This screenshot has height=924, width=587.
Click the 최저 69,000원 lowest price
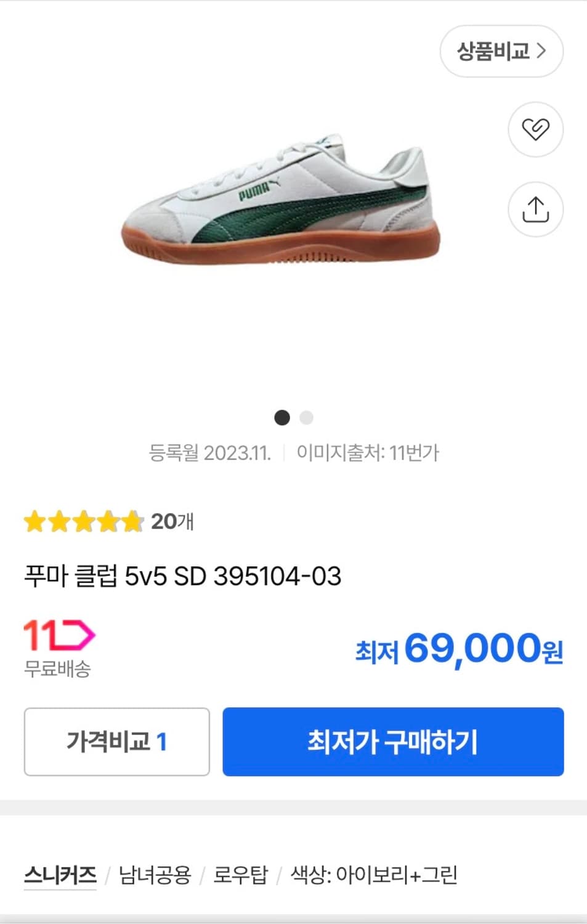[x=459, y=649]
